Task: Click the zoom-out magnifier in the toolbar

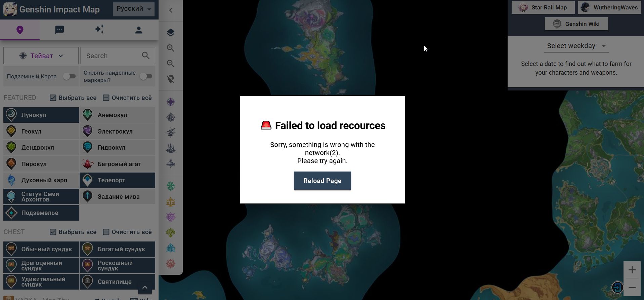Action: [171, 64]
